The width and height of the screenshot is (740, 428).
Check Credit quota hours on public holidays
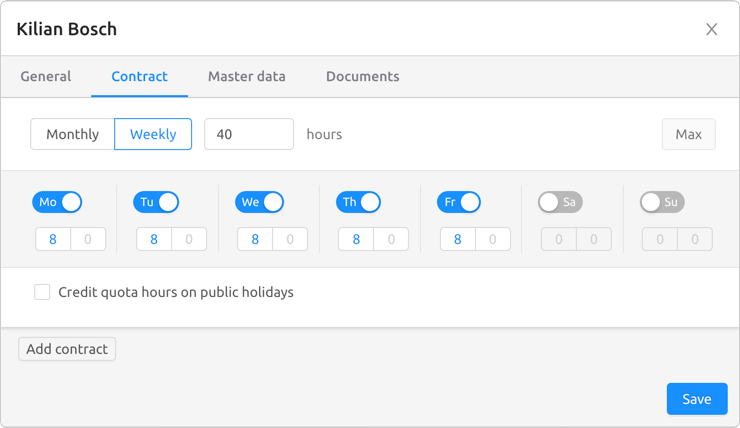click(42, 292)
